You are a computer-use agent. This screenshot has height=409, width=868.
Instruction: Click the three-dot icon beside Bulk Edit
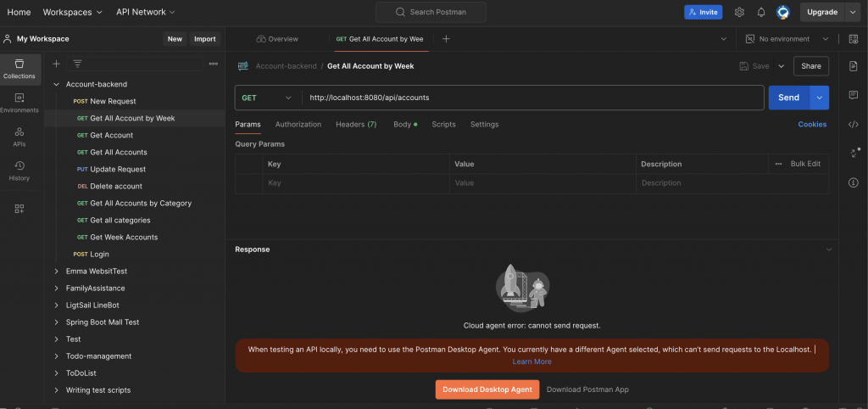click(778, 164)
